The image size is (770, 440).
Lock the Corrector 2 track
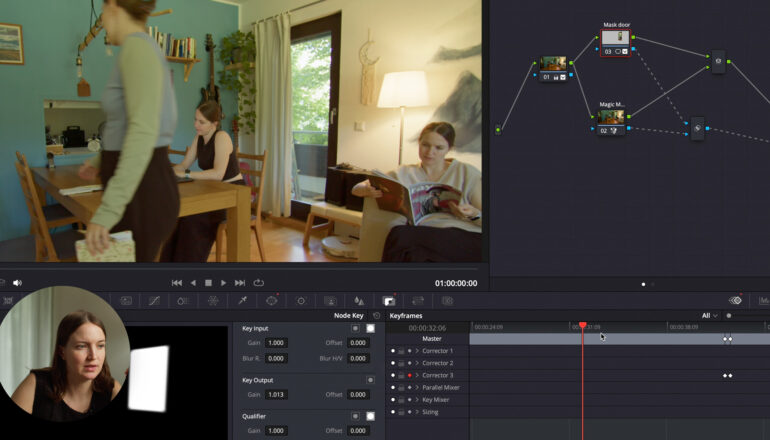pyautogui.click(x=401, y=363)
